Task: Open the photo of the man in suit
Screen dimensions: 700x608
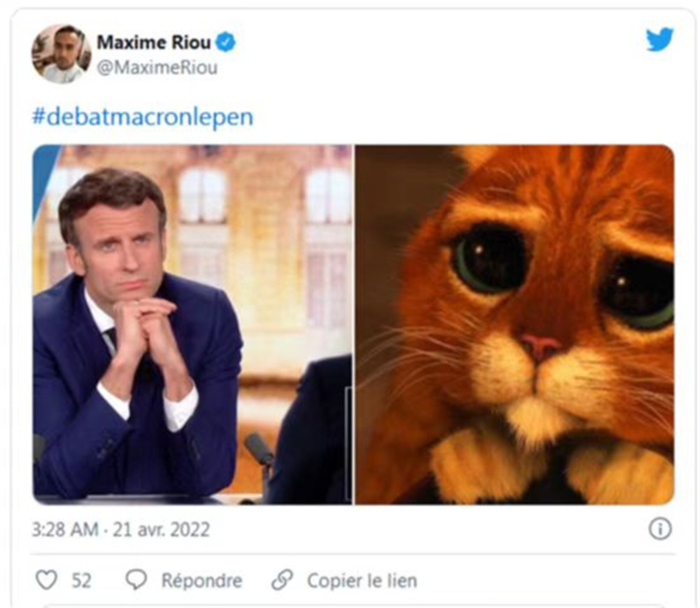Action: point(192,324)
